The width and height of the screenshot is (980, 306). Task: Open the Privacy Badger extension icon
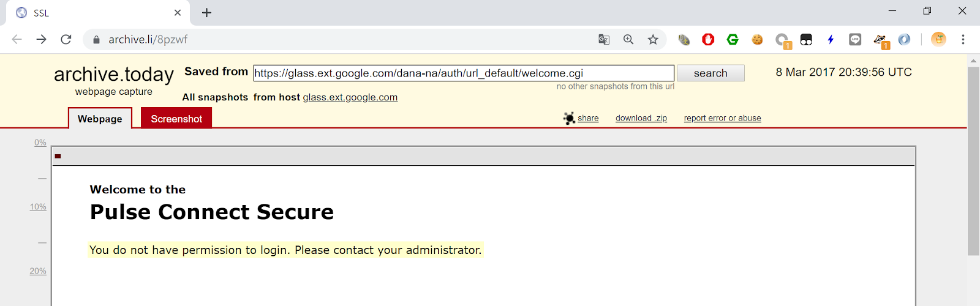[x=881, y=40]
